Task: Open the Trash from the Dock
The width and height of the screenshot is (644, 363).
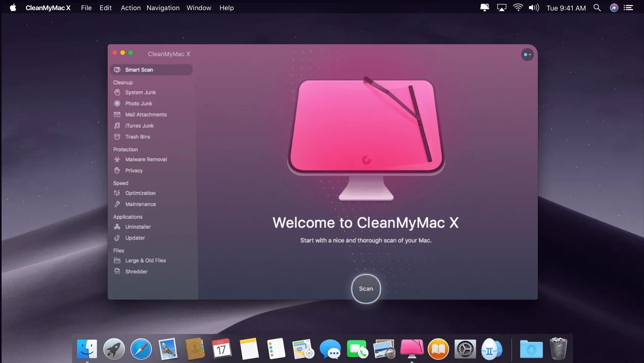Action: 558,349
